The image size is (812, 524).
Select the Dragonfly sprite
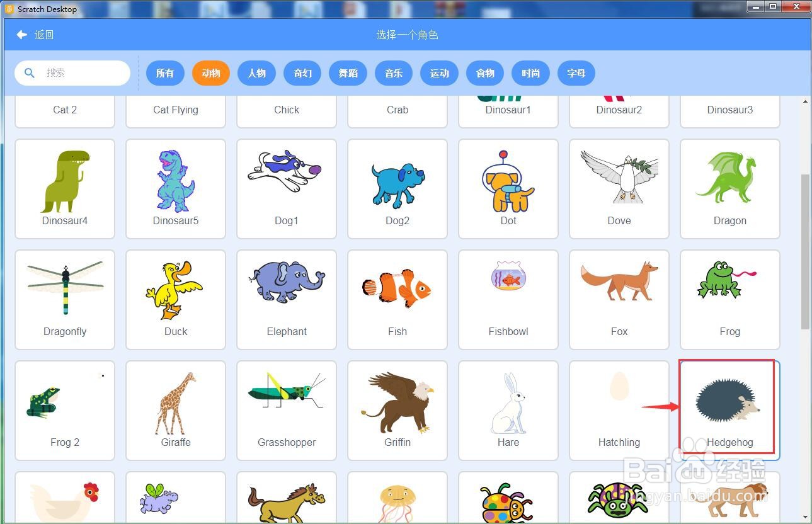(x=65, y=300)
